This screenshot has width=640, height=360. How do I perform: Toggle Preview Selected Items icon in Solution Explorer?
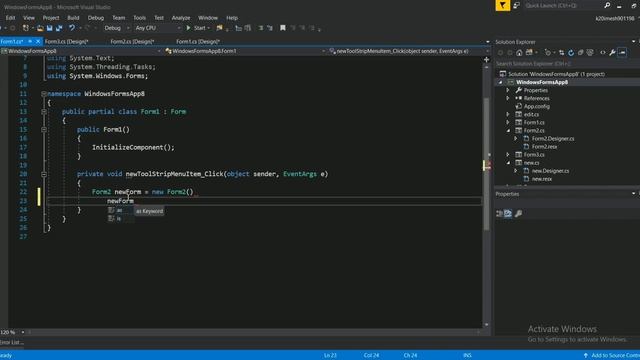pyautogui.click(x=622, y=53)
